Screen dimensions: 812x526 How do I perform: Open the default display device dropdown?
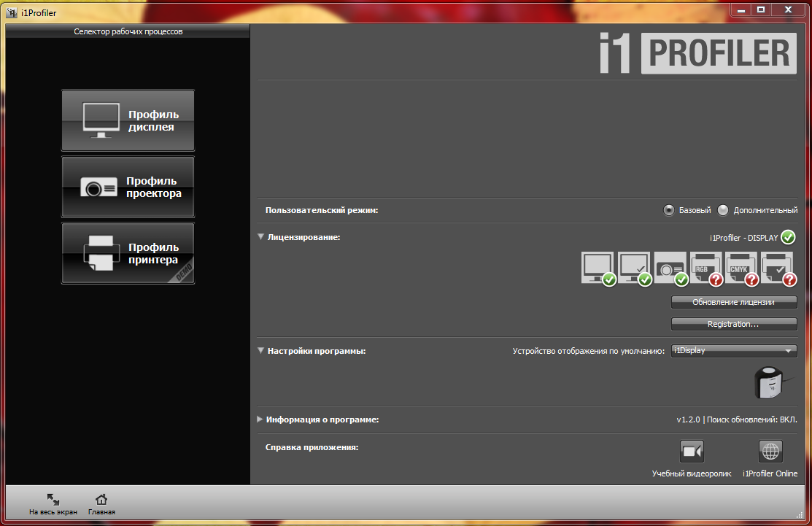734,350
